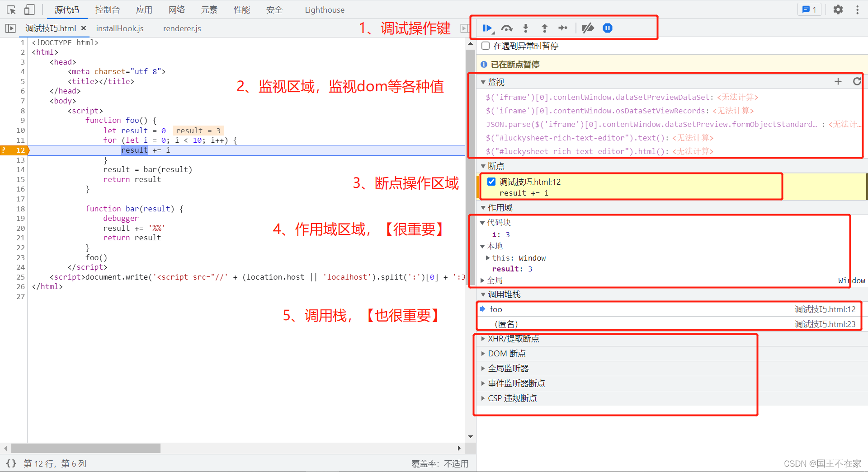Activate the inspect element picker icon
Screen dimensions: 868x472
(11, 9)
